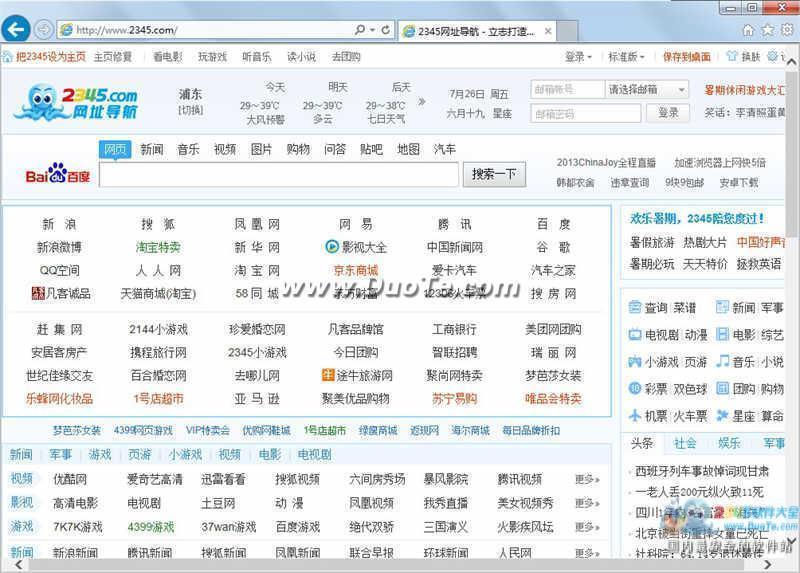Click the home icon beside 把2345设为主页
Screen dimensions: 800x573
coord(7,57)
